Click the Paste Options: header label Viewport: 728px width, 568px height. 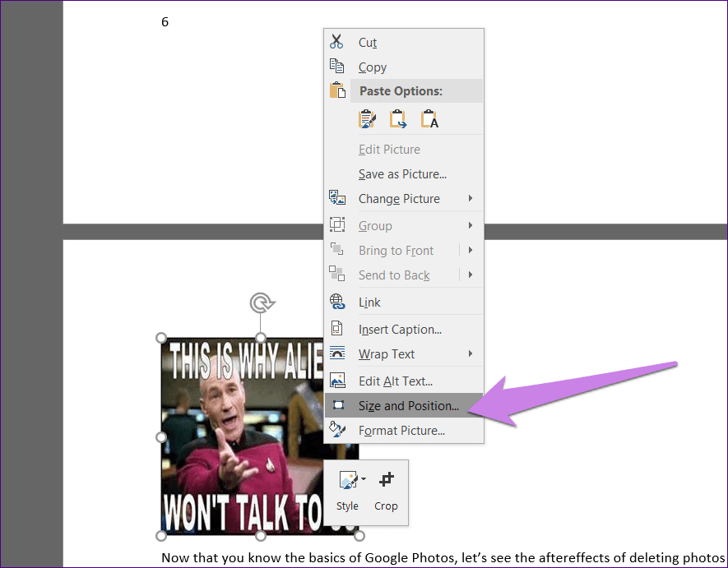click(x=401, y=91)
